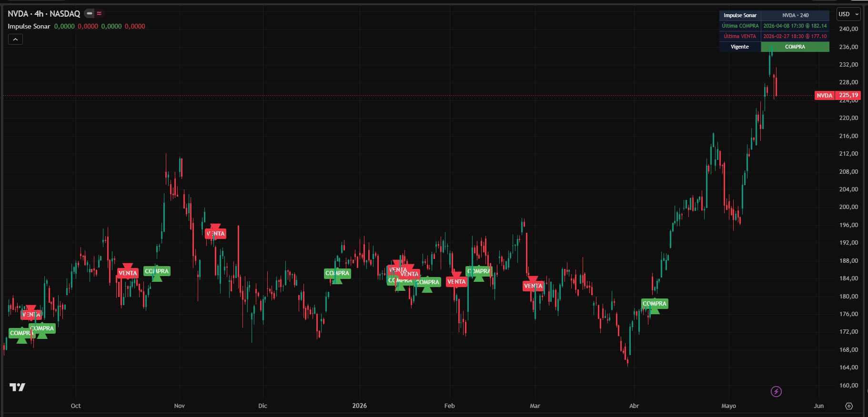
Task: Click the purple lightning bolt icon
Action: pyautogui.click(x=776, y=392)
